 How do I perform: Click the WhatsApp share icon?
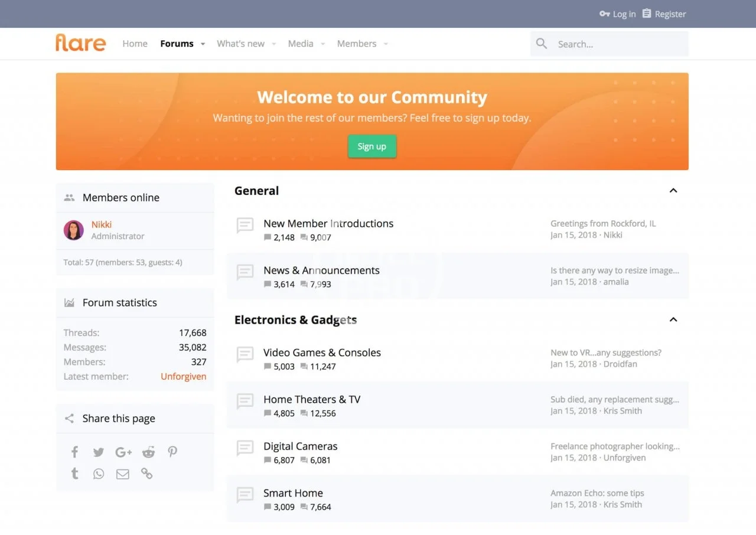[99, 474]
